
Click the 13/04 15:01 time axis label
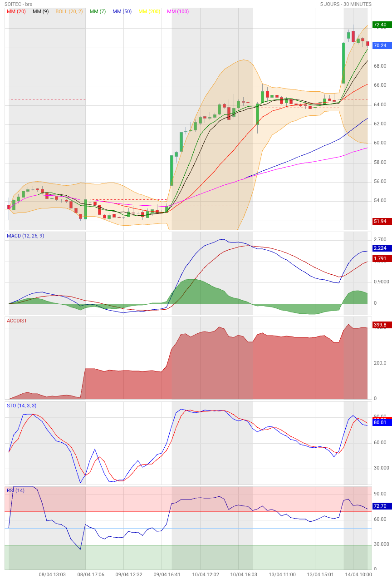[x=320, y=574]
